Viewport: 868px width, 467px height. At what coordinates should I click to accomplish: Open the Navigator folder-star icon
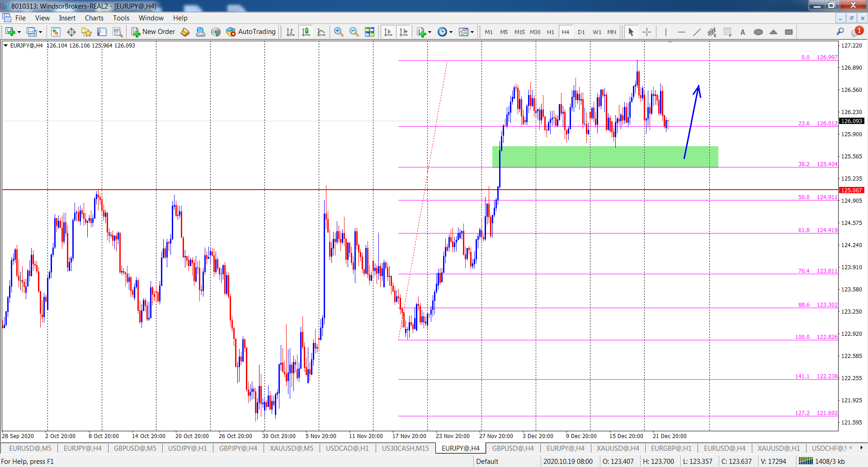click(86, 32)
